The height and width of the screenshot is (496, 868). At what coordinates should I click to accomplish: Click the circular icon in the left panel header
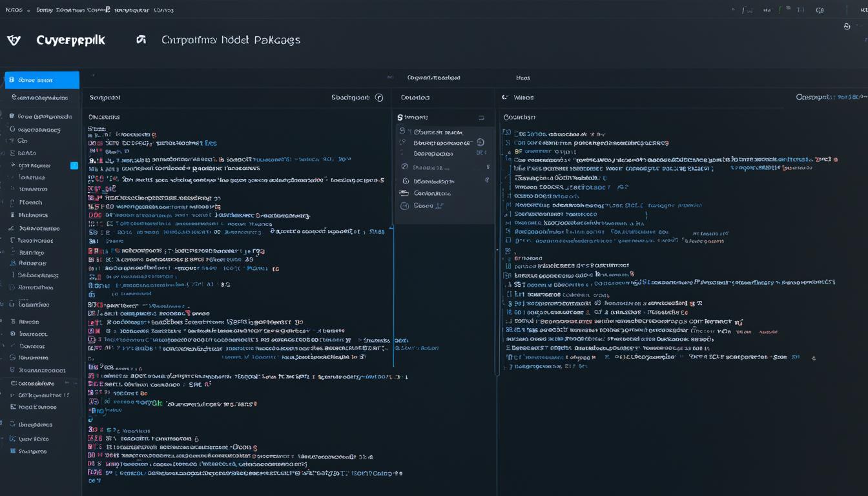379,98
